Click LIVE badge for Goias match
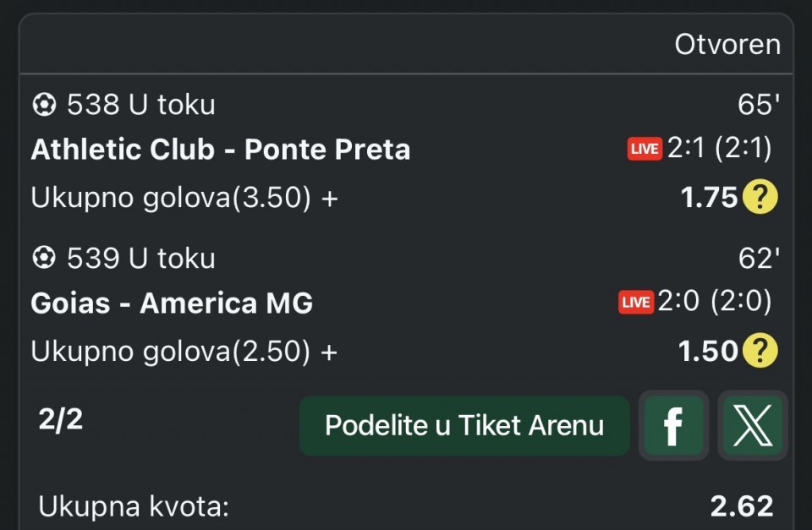The image size is (812, 530). click(x=636, y=303)
